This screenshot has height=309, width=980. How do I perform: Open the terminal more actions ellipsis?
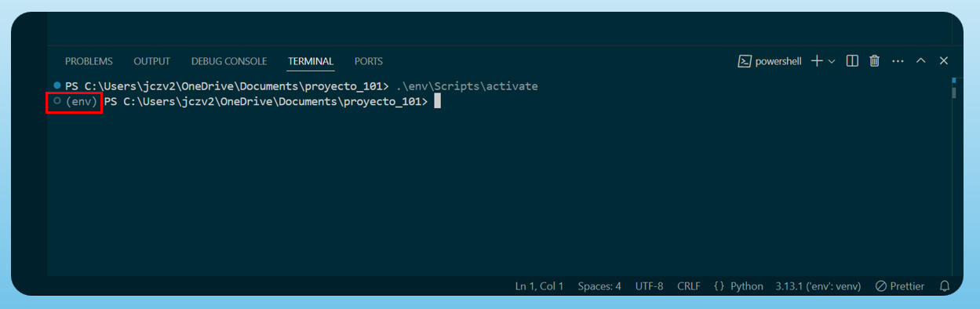898,61
